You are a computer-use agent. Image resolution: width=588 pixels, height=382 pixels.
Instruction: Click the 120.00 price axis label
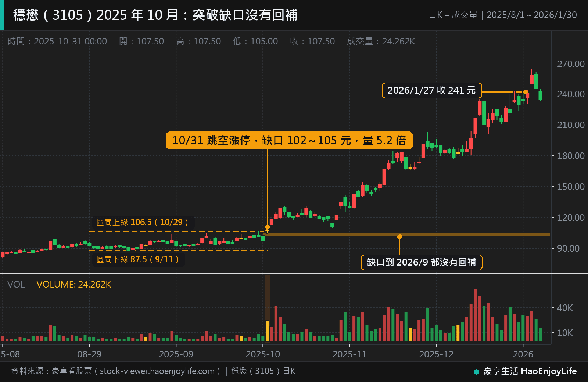click(571, 217)
